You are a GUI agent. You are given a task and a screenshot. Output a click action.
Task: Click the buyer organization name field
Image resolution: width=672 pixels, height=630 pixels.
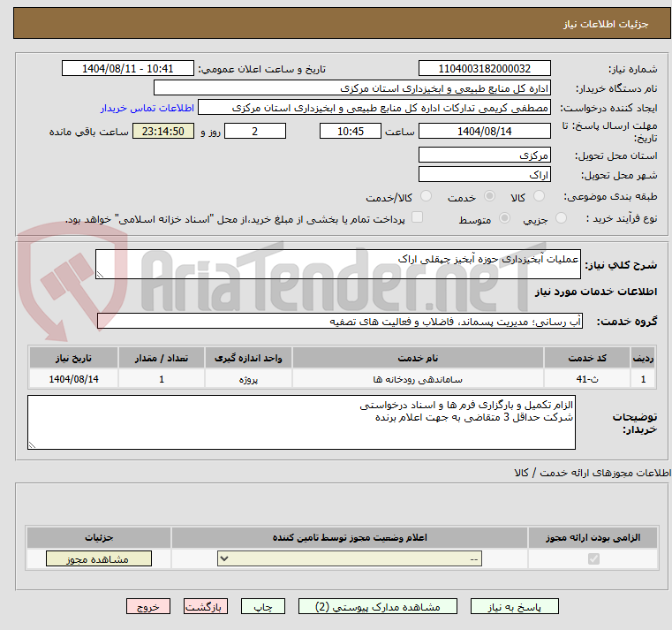coord(351,88)
